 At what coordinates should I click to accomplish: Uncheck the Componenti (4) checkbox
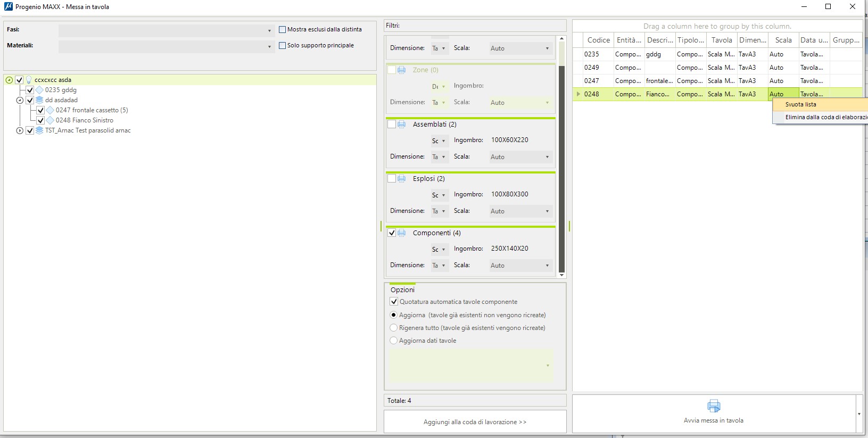coord(392,233)
